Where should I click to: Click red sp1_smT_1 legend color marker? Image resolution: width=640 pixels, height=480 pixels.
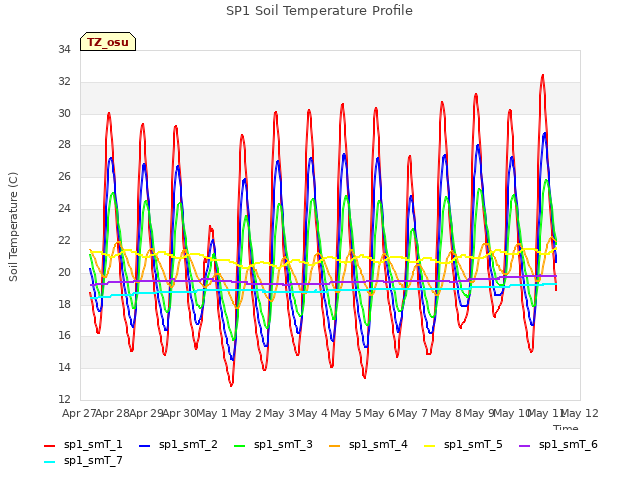tap(49, 446)
